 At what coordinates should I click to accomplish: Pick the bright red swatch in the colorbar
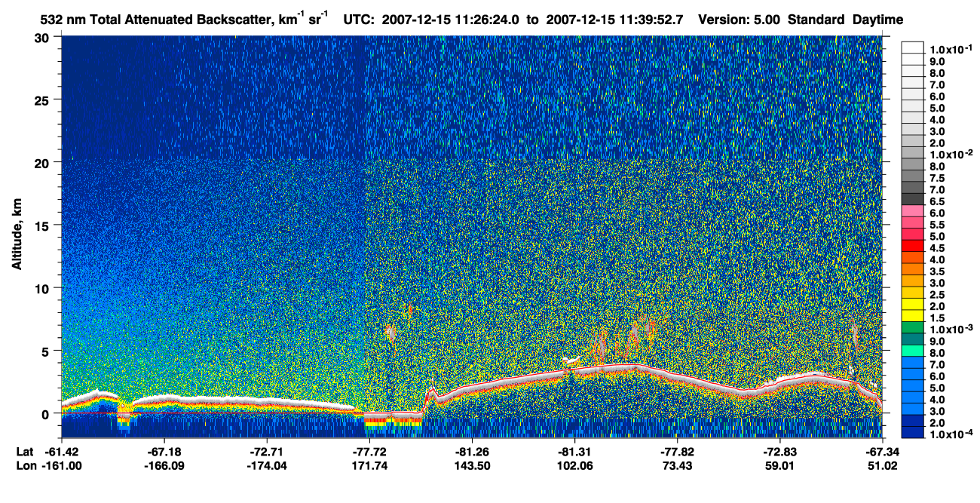(913, 247)
